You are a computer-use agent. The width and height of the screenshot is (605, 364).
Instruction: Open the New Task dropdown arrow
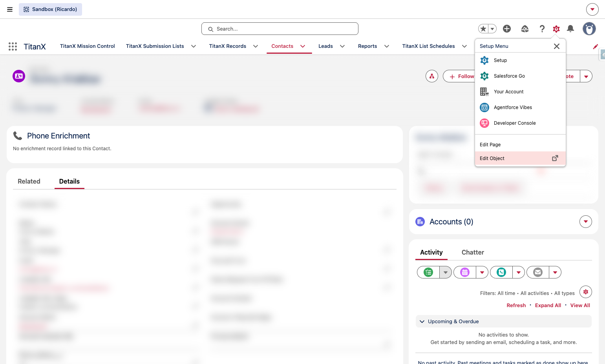point(446,272)
